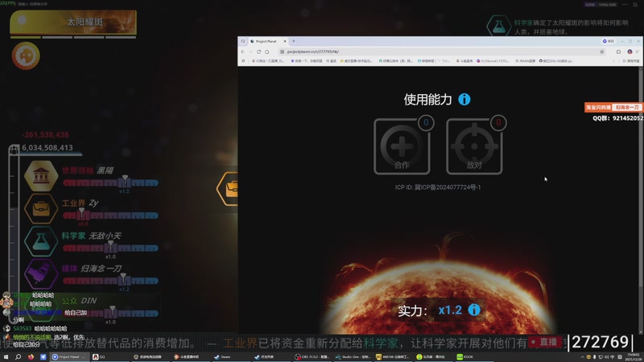Click the 公众 DIN player row label

point(79,301)
